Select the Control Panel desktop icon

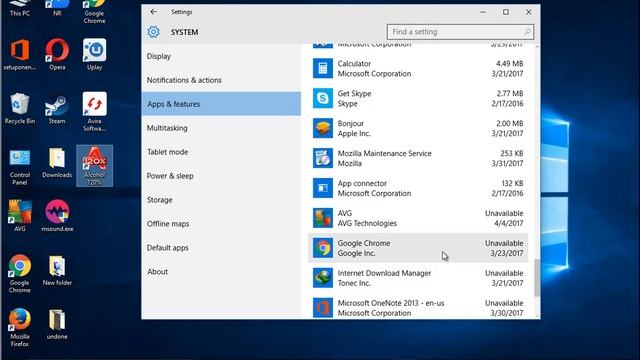point(20,167)
